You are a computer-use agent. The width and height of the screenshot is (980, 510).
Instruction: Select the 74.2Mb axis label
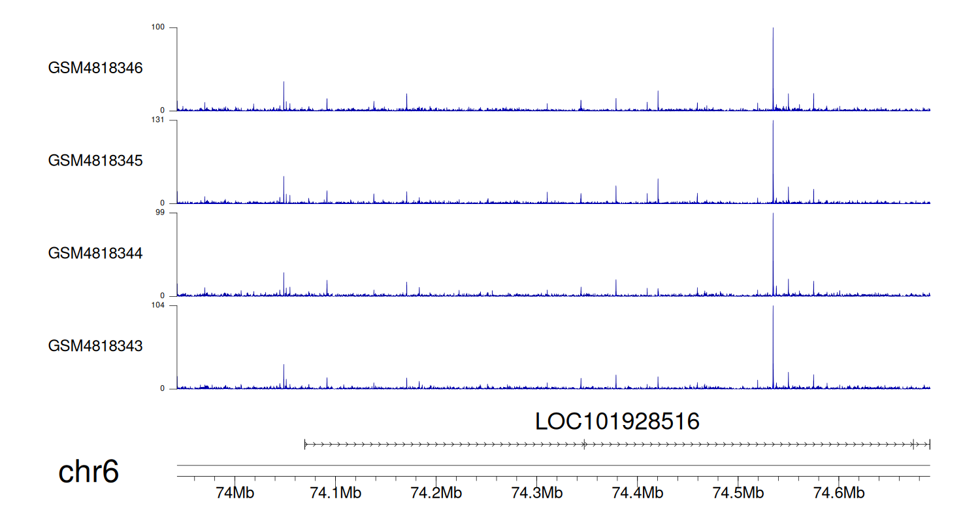coord(436,493)
